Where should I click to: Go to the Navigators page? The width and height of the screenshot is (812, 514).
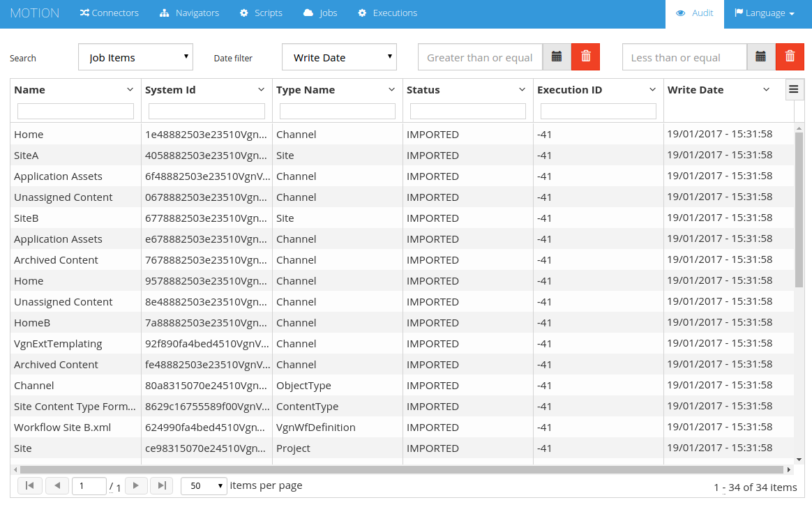coord(189,13)
